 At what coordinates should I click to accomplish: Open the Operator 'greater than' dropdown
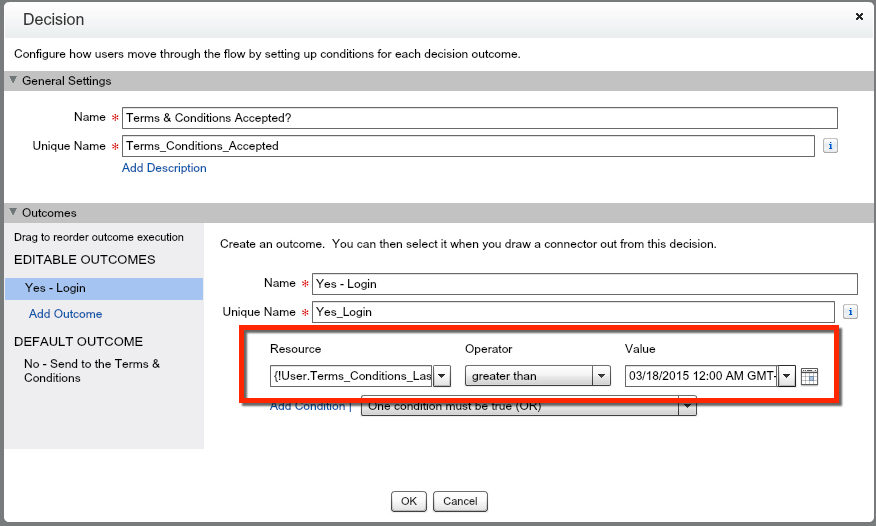(x=601, y=376)
